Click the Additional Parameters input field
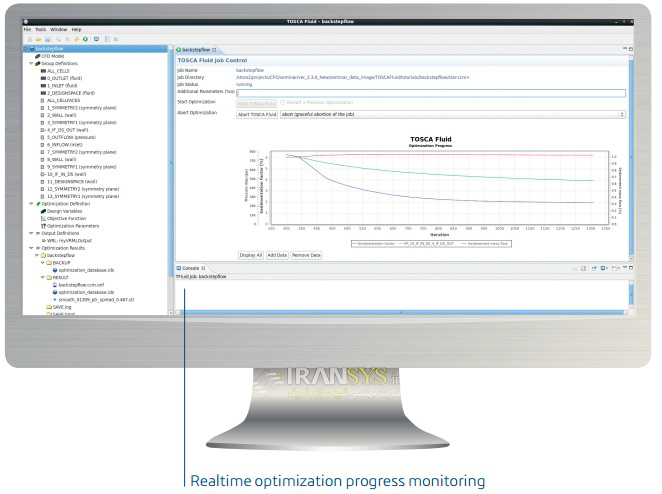 pyautogui.click(x=431, y=93)
